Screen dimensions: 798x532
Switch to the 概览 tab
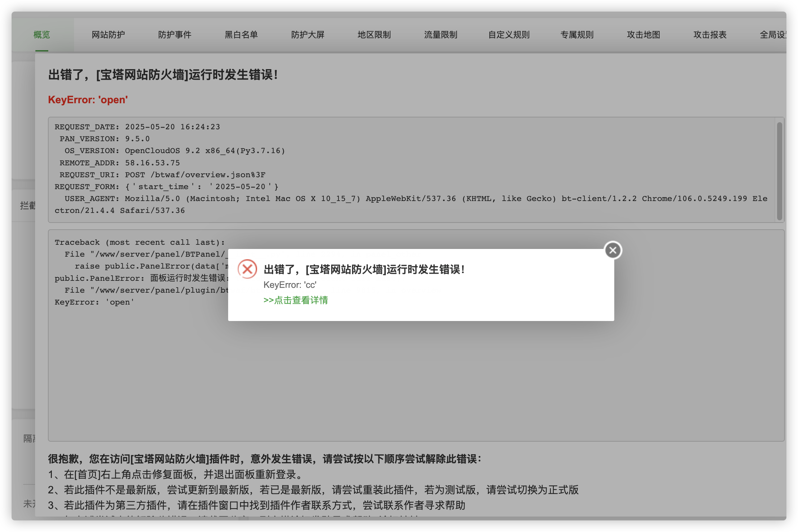point(42,35)
